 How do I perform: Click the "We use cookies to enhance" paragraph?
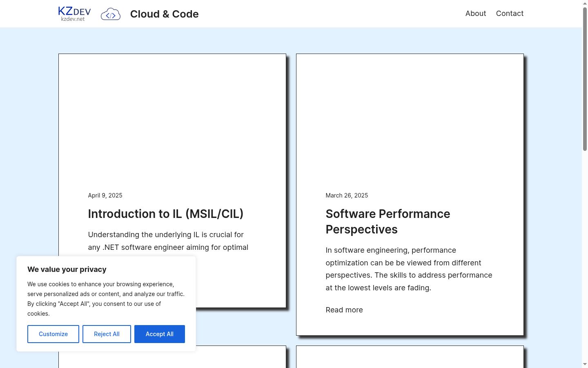click(x=106, y=299)
